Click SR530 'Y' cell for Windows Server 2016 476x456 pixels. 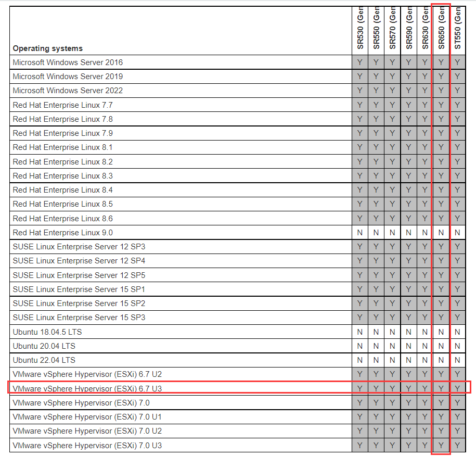[360, 62]
